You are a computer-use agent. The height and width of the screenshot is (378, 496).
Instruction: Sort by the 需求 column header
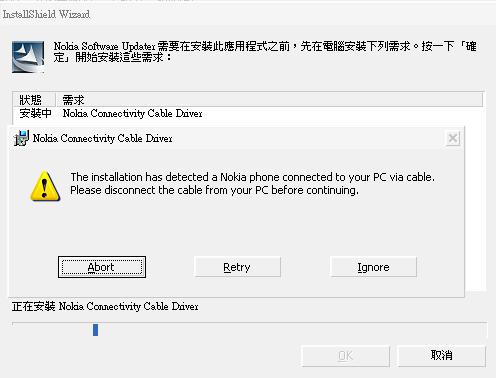click(269, 100)
